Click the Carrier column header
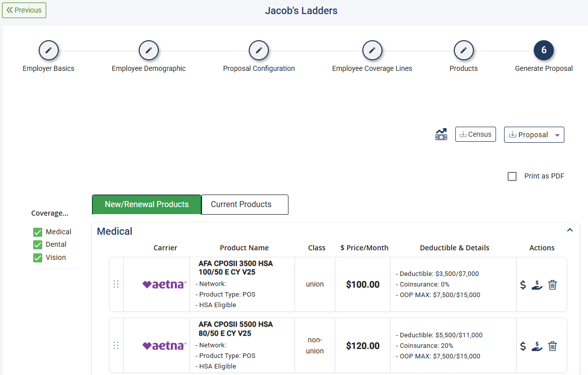 pos(165,248)
